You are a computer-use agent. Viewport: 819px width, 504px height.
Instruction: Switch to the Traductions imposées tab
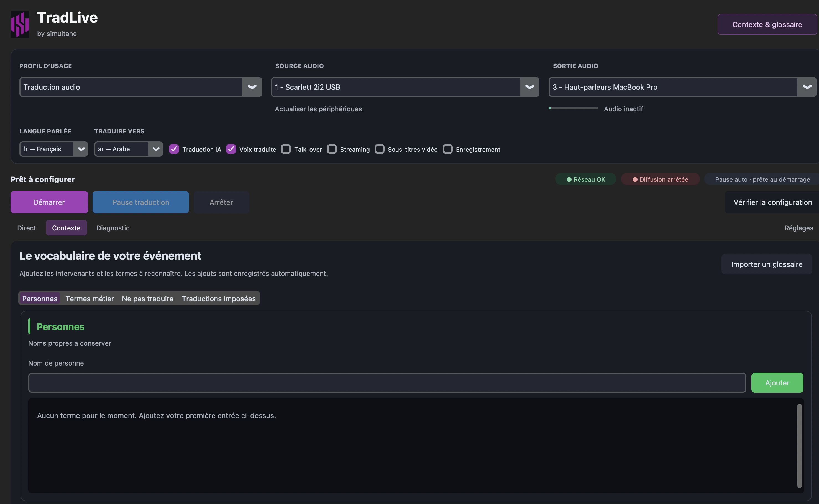pos(219,298)
